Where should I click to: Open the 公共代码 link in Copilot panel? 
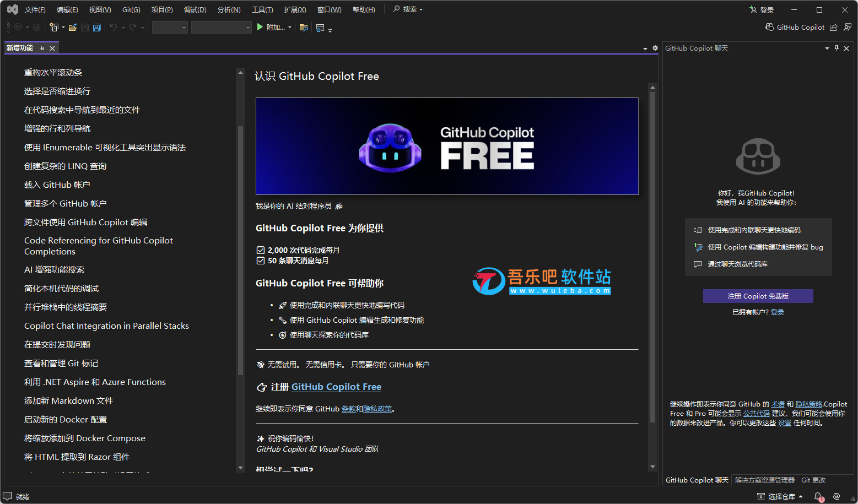[756, 413]
